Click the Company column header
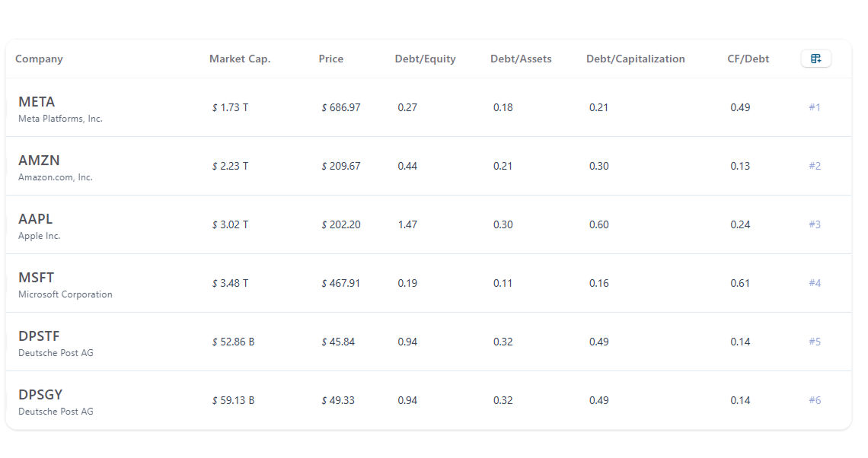The width and height of the screenshot is (868, 458). [39, 59]
